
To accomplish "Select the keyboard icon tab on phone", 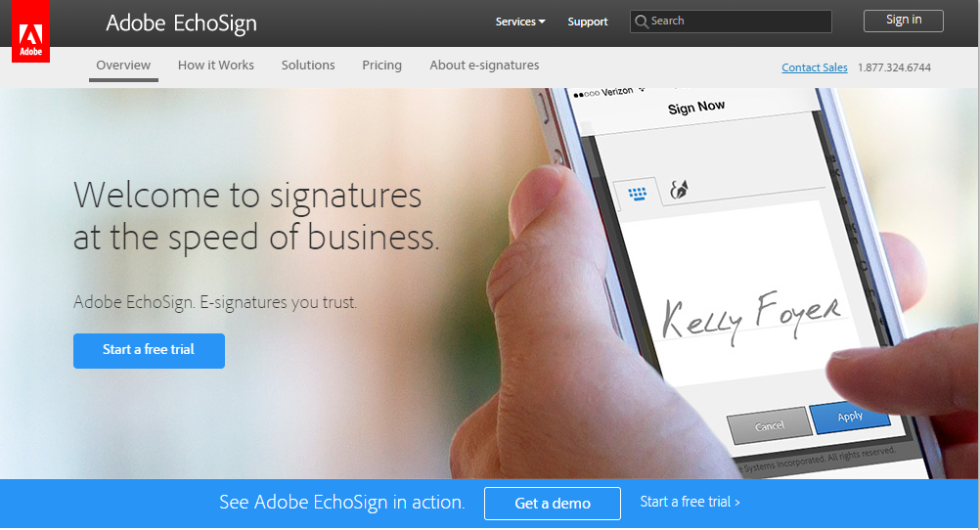I will pyautogui.click(x=637, y=194).
